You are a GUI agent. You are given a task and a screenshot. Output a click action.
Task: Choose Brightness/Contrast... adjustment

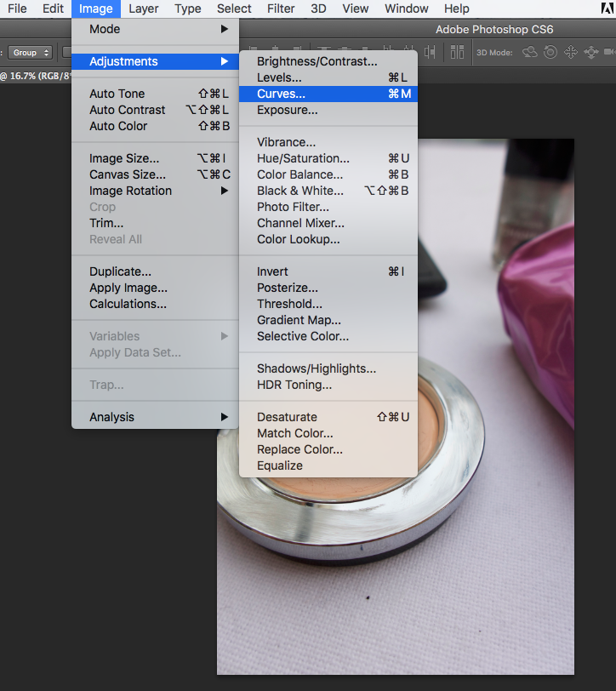point(328,61)
